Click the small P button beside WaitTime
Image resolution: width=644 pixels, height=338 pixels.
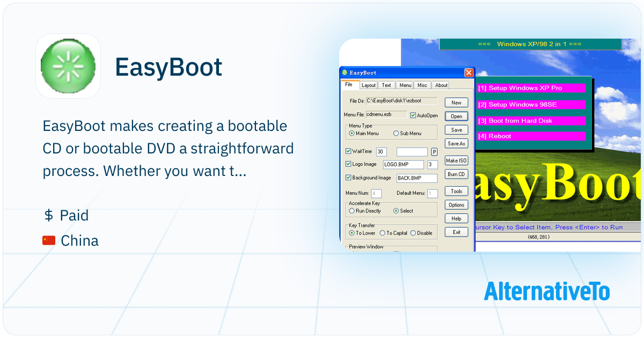(434, 152)
